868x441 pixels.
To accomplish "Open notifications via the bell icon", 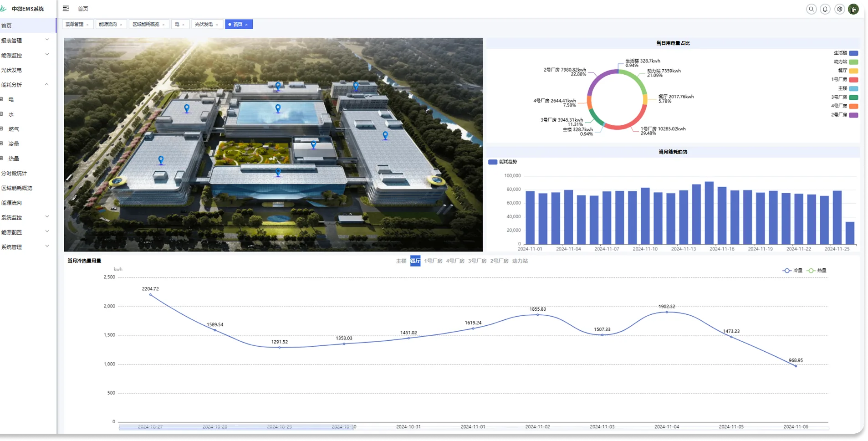I will 825,9.
